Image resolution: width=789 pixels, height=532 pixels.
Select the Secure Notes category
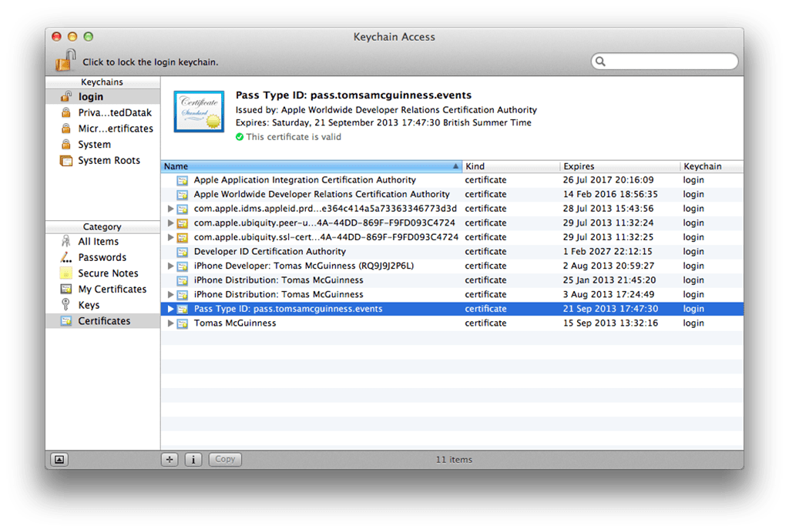tap(108, 273)
